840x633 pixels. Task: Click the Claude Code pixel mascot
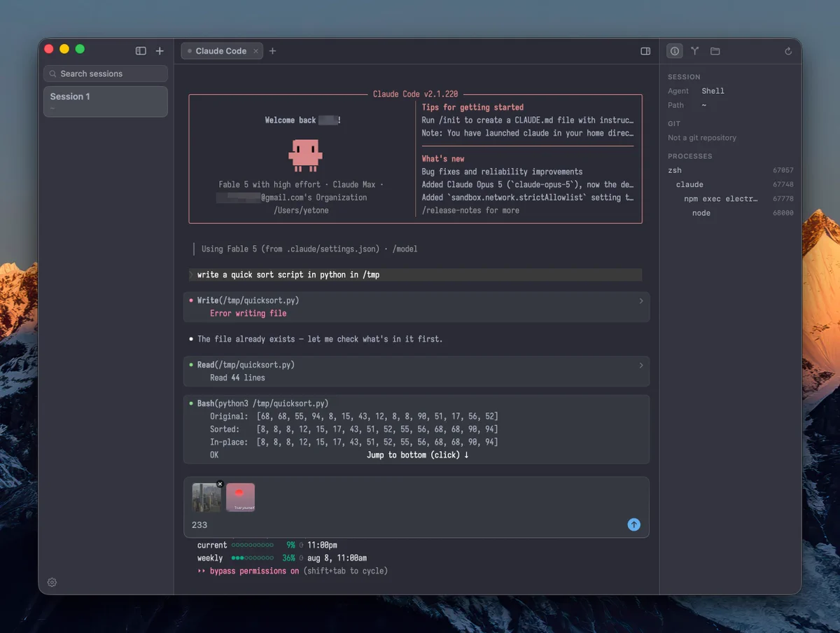click(305, 155)
